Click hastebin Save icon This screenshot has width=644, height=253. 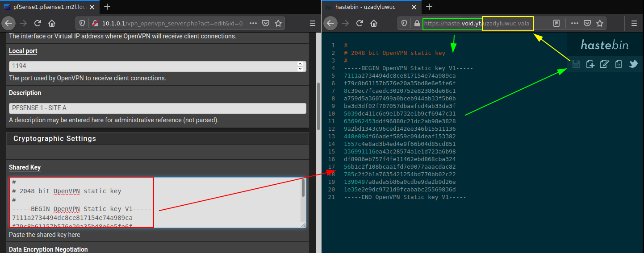coord(576,64)
